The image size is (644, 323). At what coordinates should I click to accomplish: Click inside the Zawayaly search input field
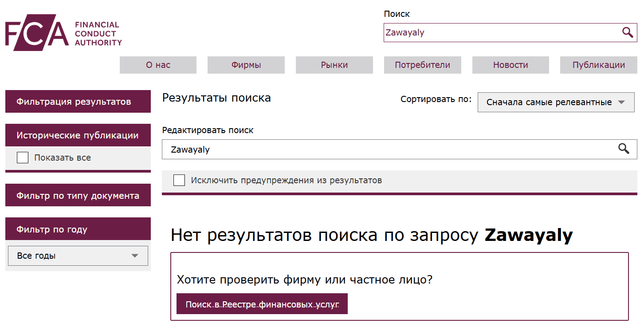coord(488,32)
